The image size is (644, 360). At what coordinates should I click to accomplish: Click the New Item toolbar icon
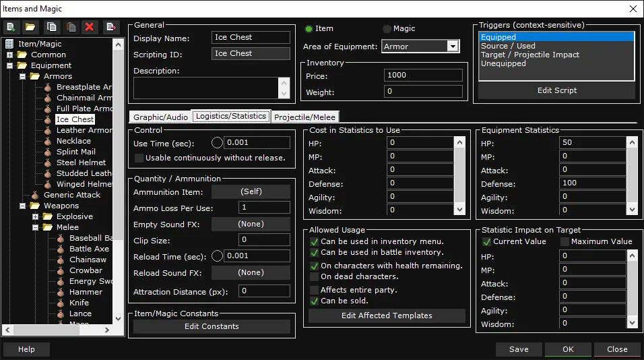pyautogui.click(x=11, y=27)
